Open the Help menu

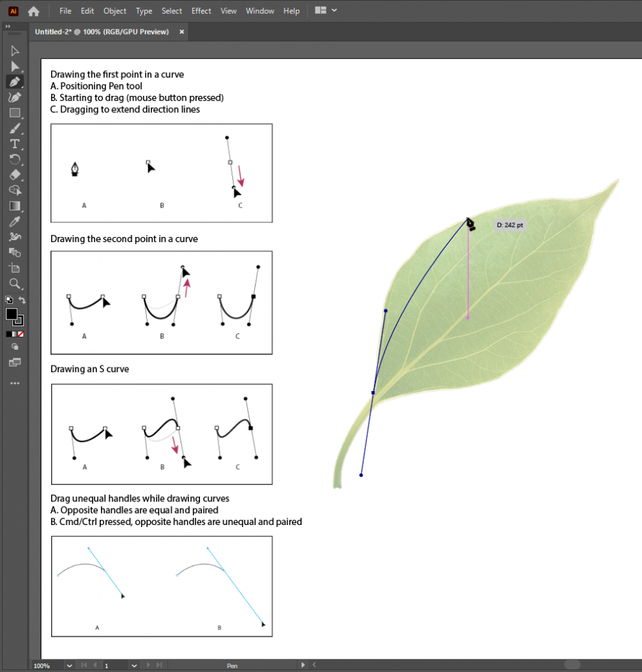[291, 11]
